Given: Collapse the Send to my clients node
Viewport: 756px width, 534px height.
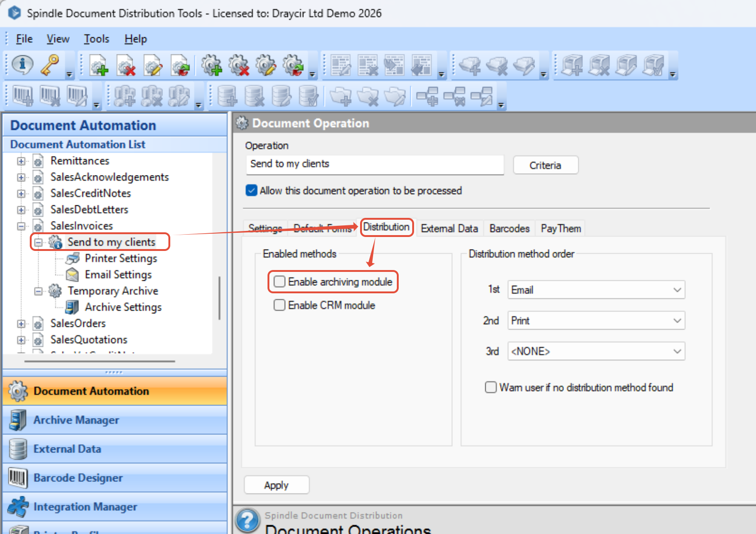Looking at the screenshot, I should click(x=38, y=243).
